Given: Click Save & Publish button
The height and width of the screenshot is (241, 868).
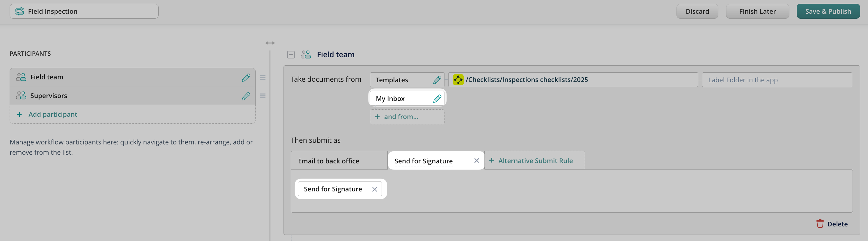Looking at the screenshot, I should tap(828, 11).
